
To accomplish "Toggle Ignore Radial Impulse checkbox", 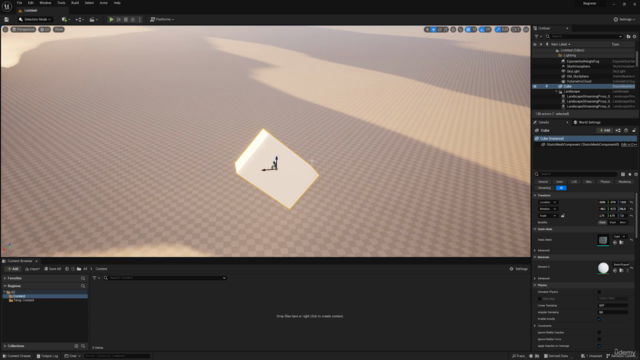I will (x=599, y=332).
